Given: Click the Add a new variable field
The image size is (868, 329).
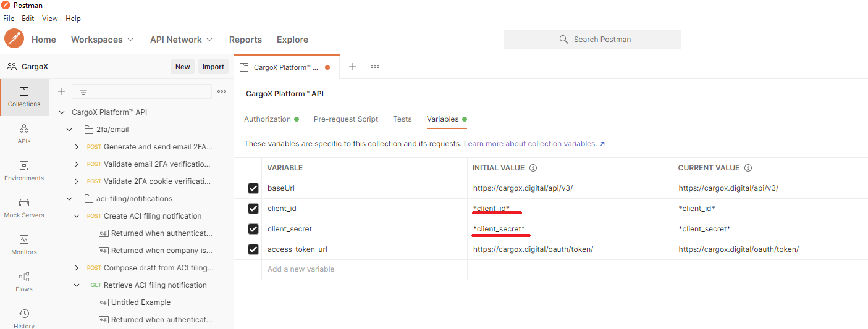Looking at the screenshot, I should (364, 270).
